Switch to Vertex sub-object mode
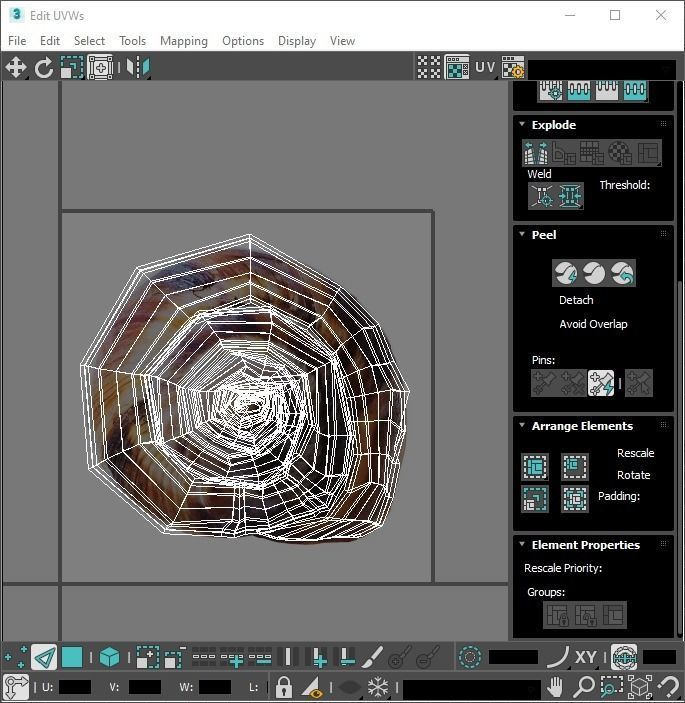Viewport: 685px width, 703px height. click(15, 658)
